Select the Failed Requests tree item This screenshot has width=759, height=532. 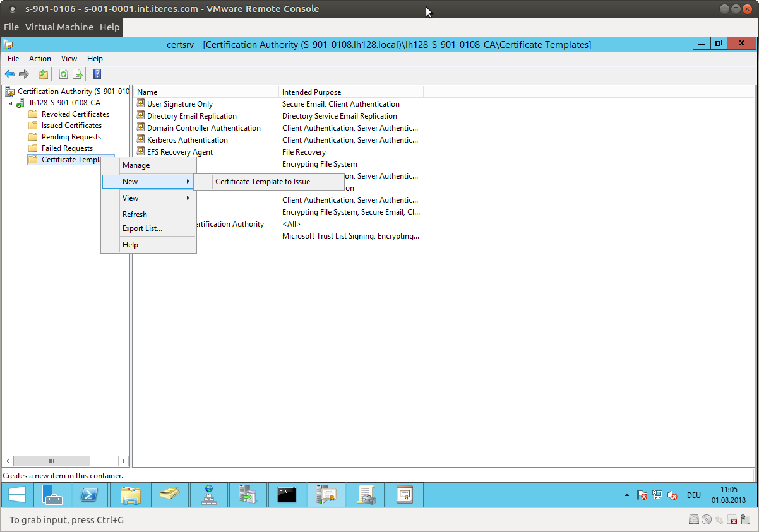[67, 148]
